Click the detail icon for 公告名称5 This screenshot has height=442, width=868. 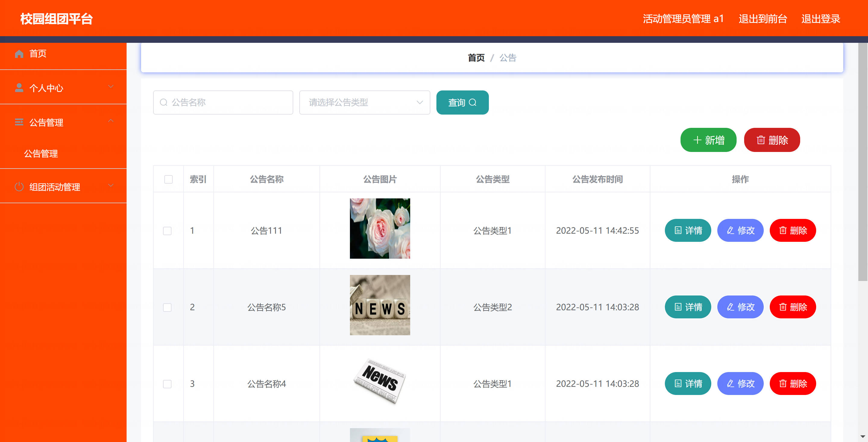pyautogui.click(x=678, y=307)
